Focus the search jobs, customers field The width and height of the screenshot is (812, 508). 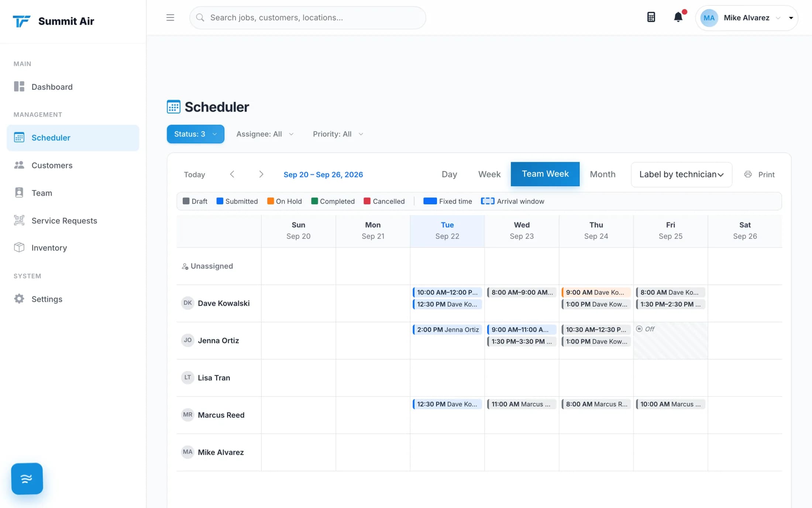tap(307, 17)
